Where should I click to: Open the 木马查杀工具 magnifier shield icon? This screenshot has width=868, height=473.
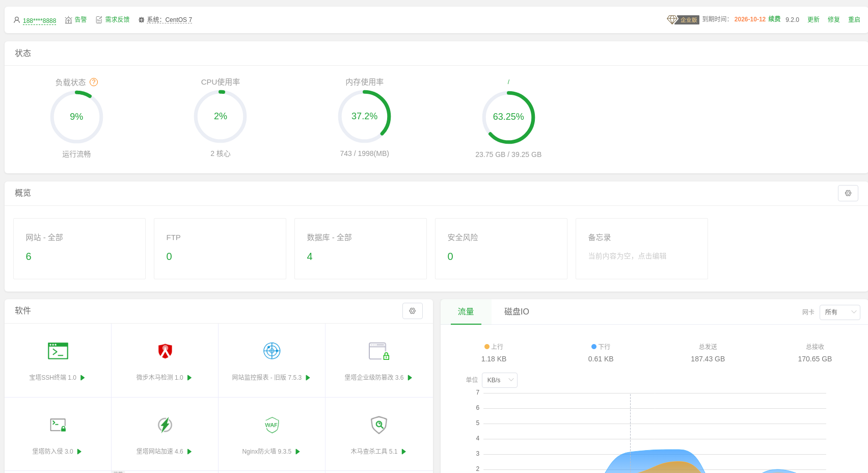379,425
